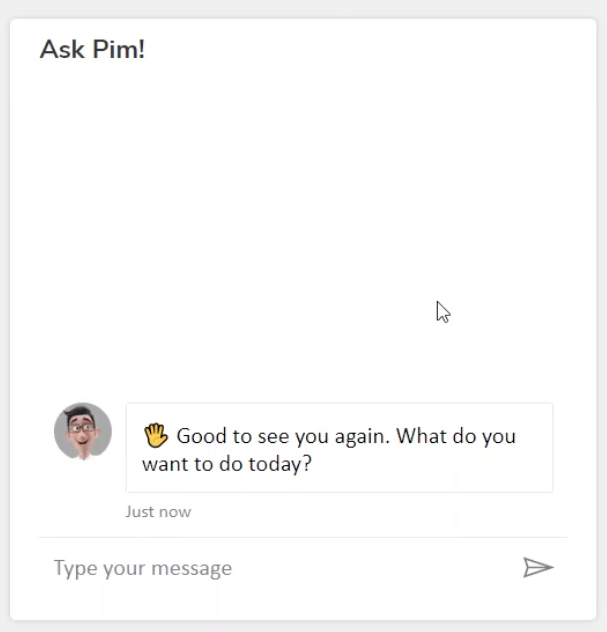Click the word "Type" in the input placeholder

75,569
